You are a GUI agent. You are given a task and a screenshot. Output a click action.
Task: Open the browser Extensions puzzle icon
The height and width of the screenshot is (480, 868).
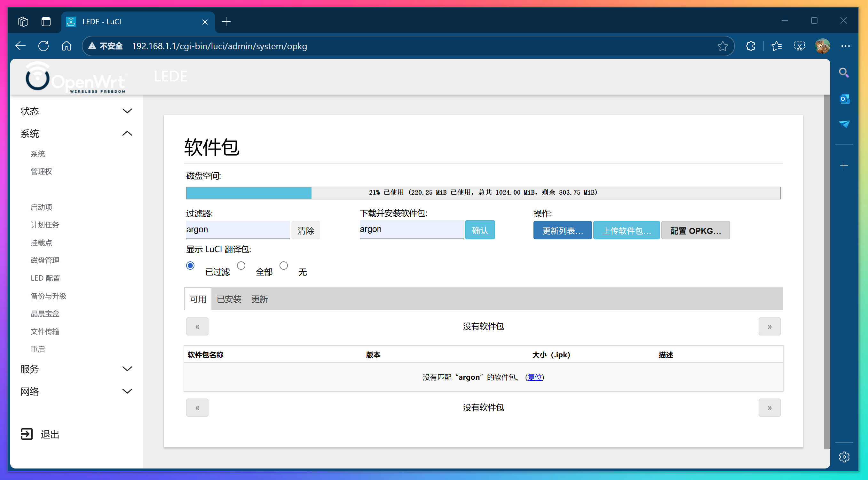tap(750, 46)
